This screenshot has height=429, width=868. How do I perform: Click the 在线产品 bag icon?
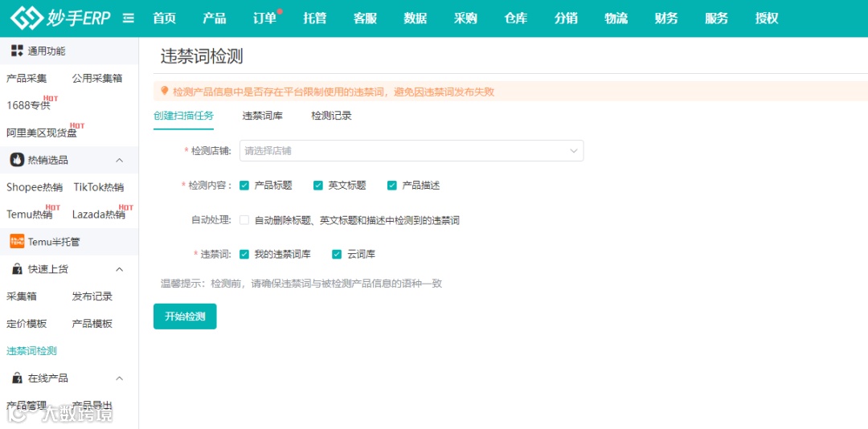pyautogui.click(x=17, y=378)
